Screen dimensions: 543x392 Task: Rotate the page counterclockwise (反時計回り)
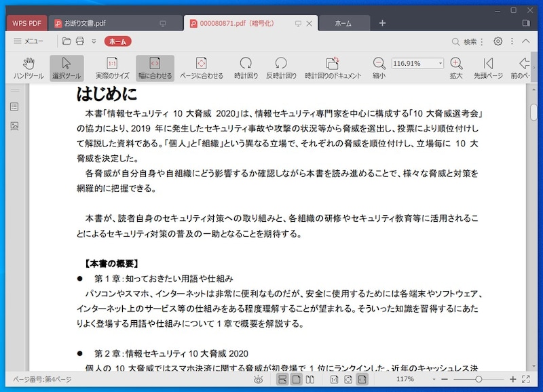pos(281,68)
